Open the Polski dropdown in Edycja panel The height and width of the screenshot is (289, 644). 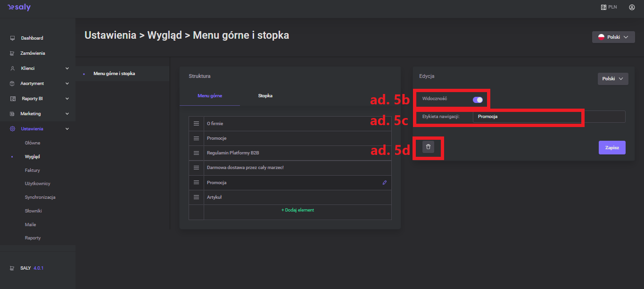coord(612,79)
